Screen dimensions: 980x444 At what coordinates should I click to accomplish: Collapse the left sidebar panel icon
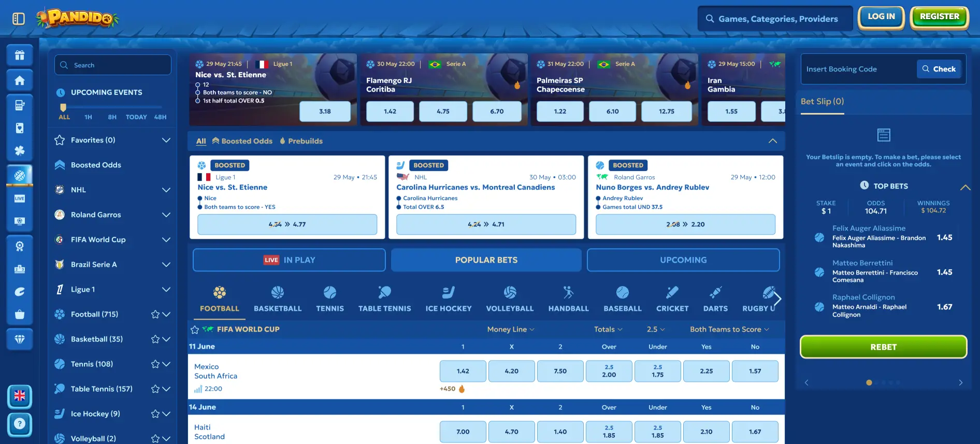[19, 19]
